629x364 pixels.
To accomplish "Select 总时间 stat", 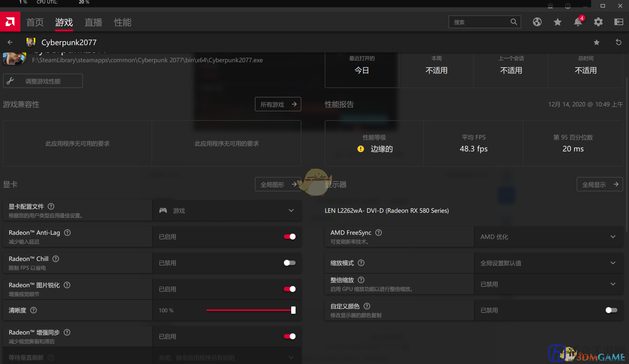I will pos(586,70).
